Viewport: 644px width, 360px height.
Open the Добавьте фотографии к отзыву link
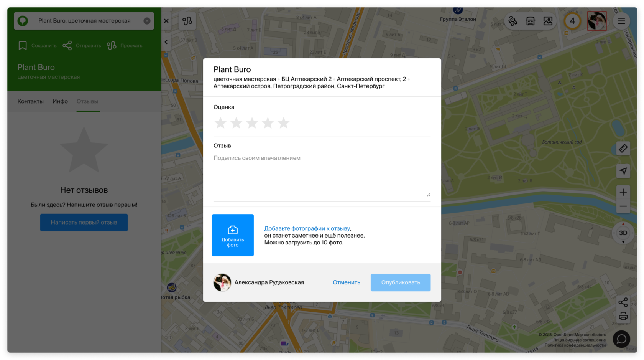pos(307,228)
